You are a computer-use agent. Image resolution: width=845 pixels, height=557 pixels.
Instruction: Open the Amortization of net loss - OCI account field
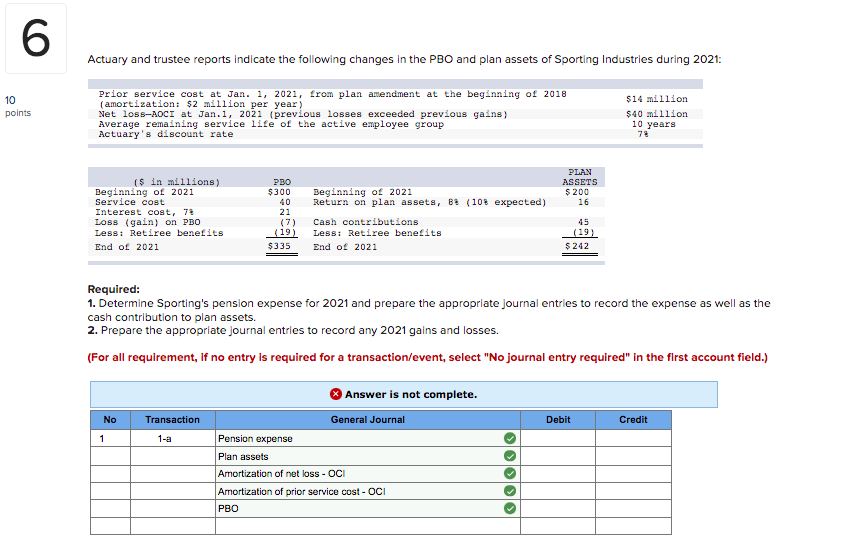coord(368,474)
